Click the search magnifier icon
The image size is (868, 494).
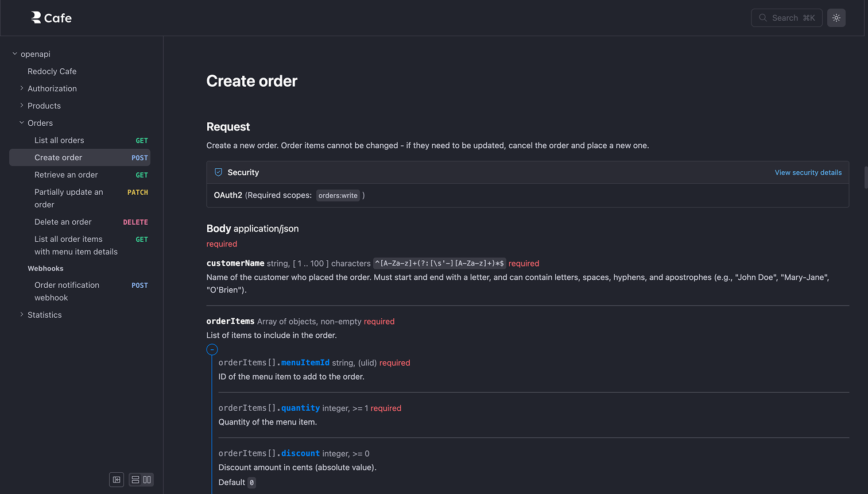[763, 18]
